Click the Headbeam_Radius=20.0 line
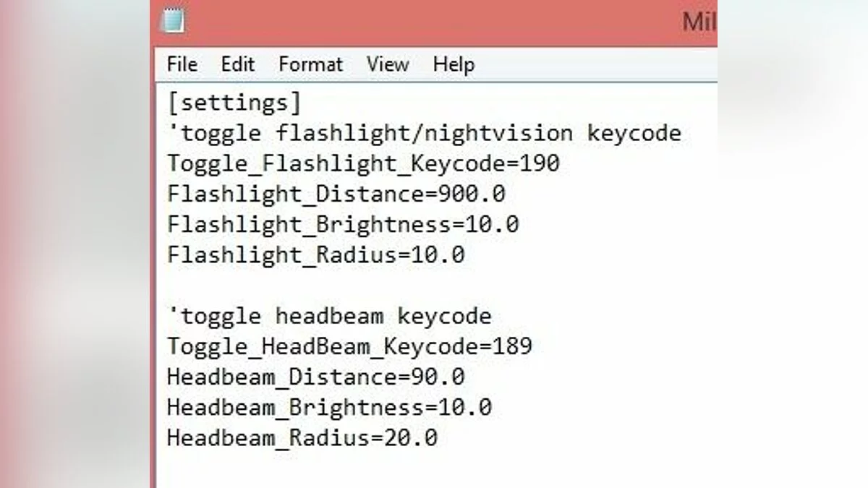The image size is (868, 488). point(302,437)
